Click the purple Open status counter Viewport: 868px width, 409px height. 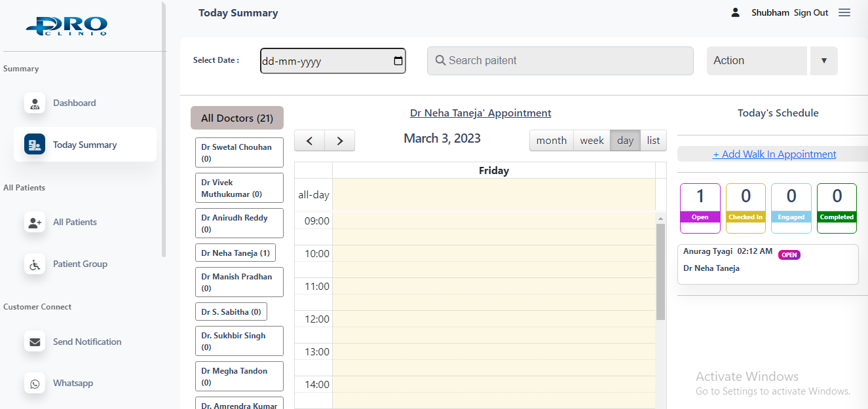point(700,208)
